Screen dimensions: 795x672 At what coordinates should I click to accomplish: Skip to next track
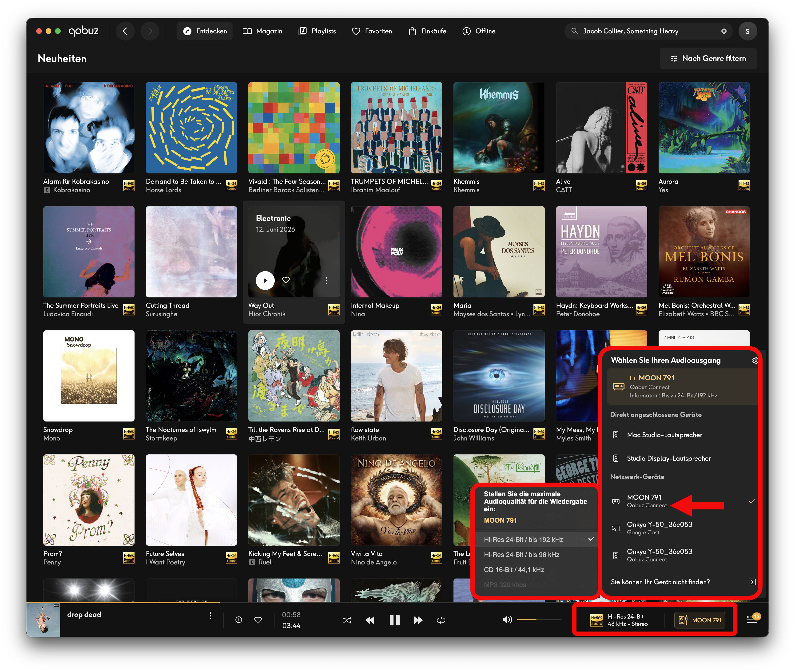pyautogui.click(x=418, y=620)
